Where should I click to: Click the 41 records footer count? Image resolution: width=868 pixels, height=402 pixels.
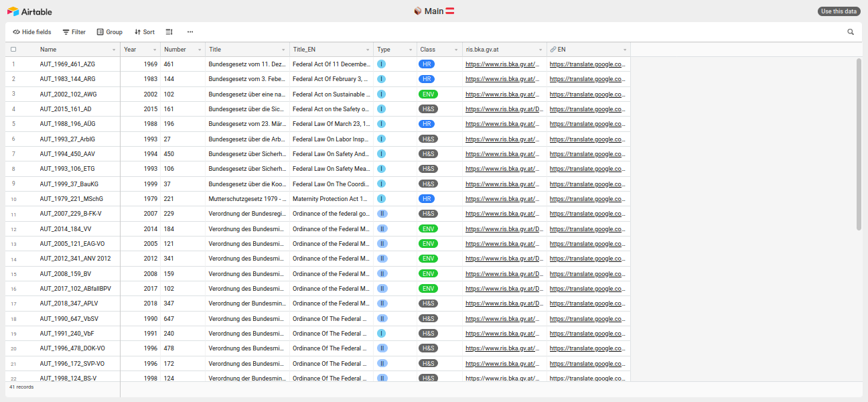(21, 387)
